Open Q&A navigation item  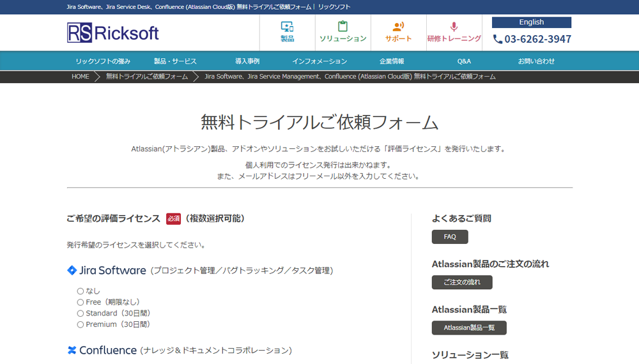point(464,61)
